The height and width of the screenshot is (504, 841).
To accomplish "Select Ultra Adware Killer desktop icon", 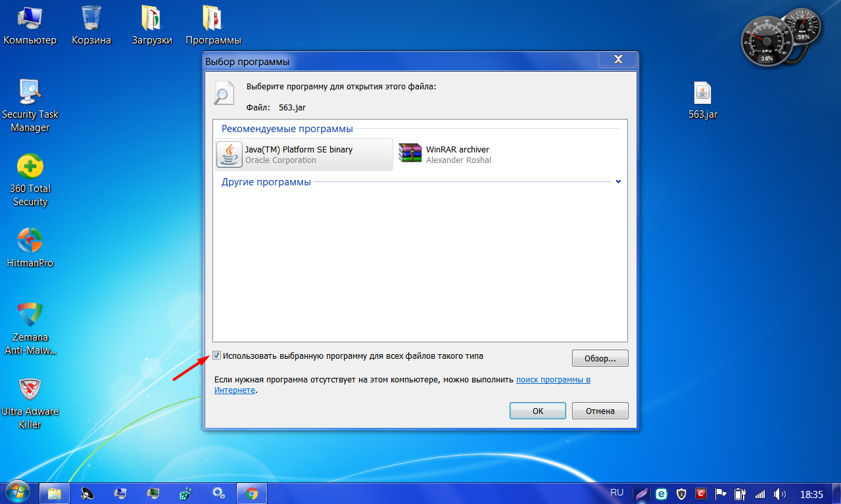I will point(30,403).
